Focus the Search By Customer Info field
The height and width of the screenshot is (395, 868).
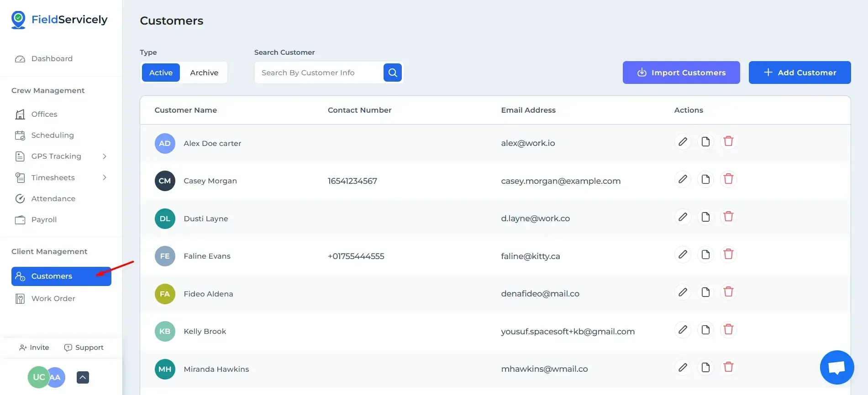[319, 73]
